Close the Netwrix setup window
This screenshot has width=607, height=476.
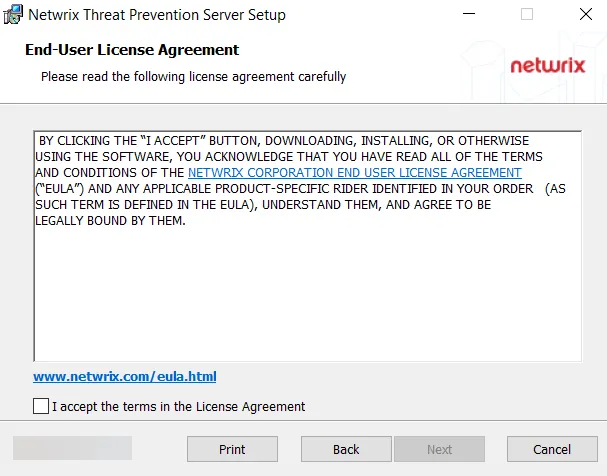(586, 14)
